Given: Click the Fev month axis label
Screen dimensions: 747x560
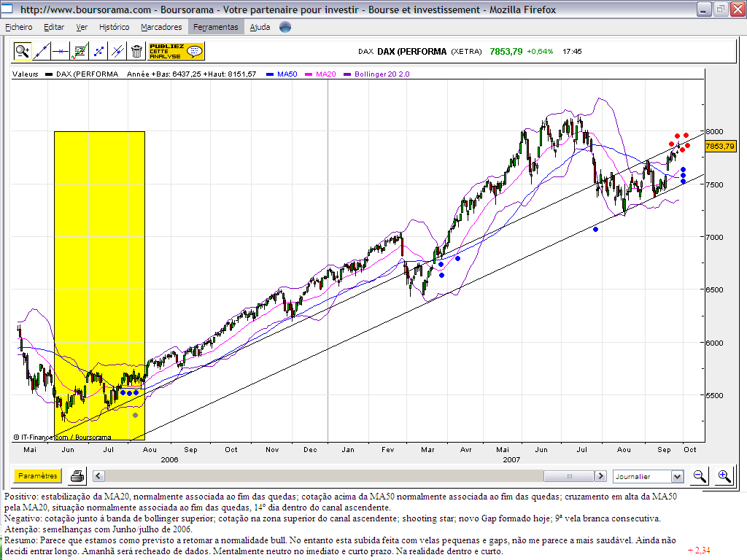Looking at the screenshot, I should pos(388,449).
